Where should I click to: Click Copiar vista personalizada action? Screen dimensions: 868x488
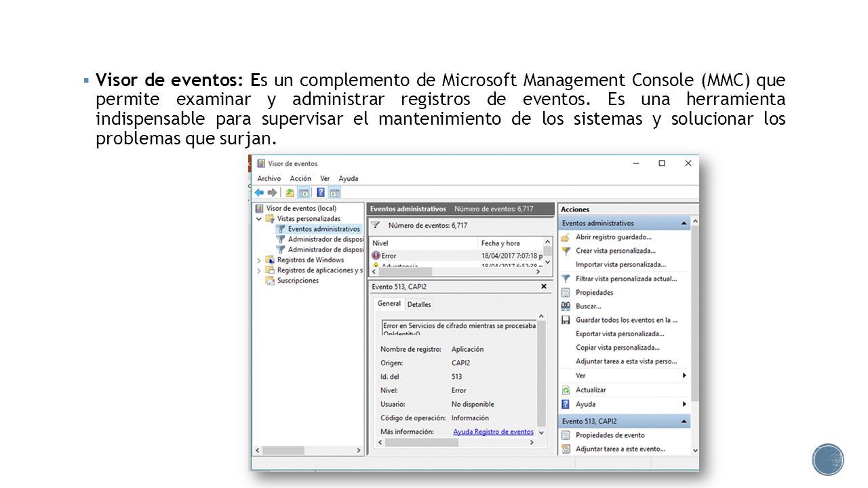pos(618,348)
